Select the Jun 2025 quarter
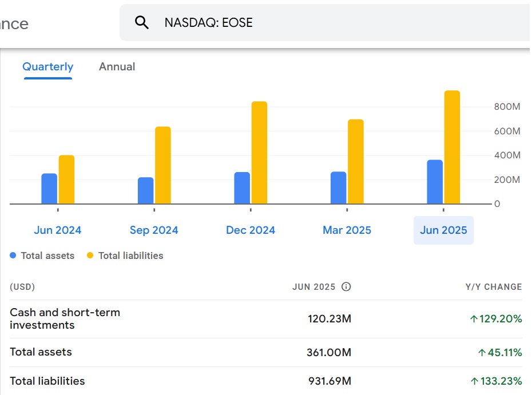The height and width of the screenshot is (395, 532). (443, 230)
